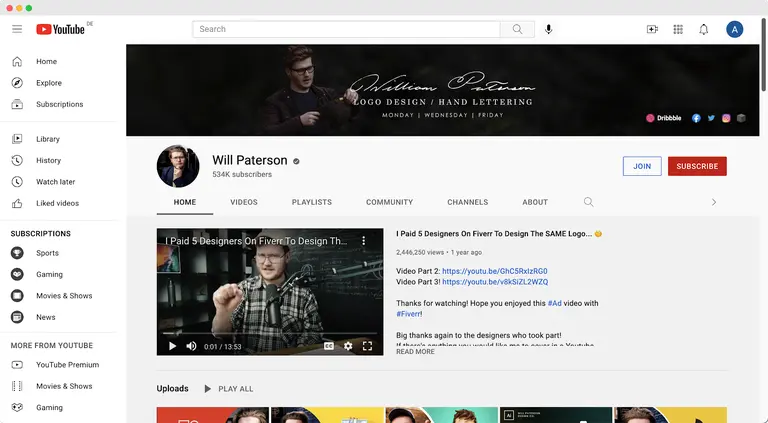Click the SUBSCRIBE button
Image resolution: width=768 pixels, height=423 pixels.
[697, 166]
